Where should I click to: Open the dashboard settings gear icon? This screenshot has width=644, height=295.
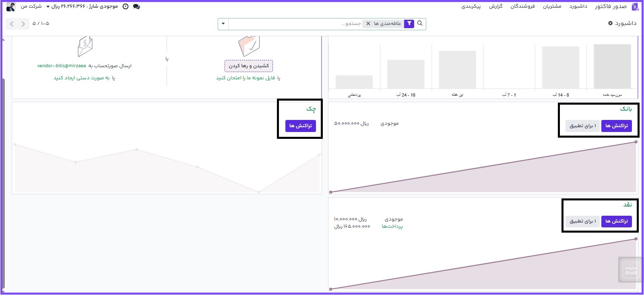[x=610, y=23]
